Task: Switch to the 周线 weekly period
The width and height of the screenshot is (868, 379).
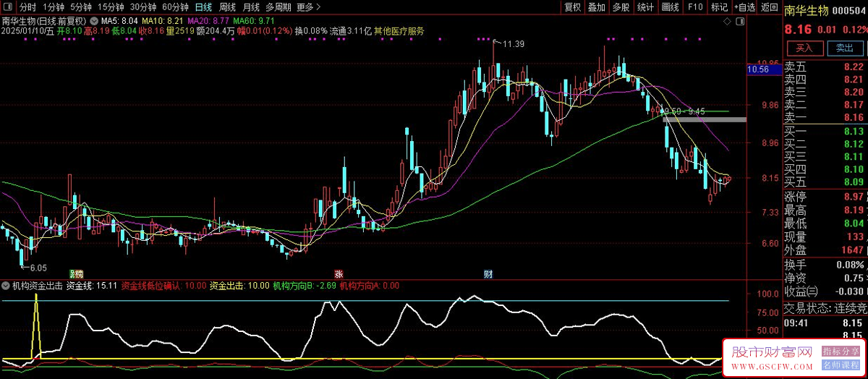Action: (x=227, y=7)
